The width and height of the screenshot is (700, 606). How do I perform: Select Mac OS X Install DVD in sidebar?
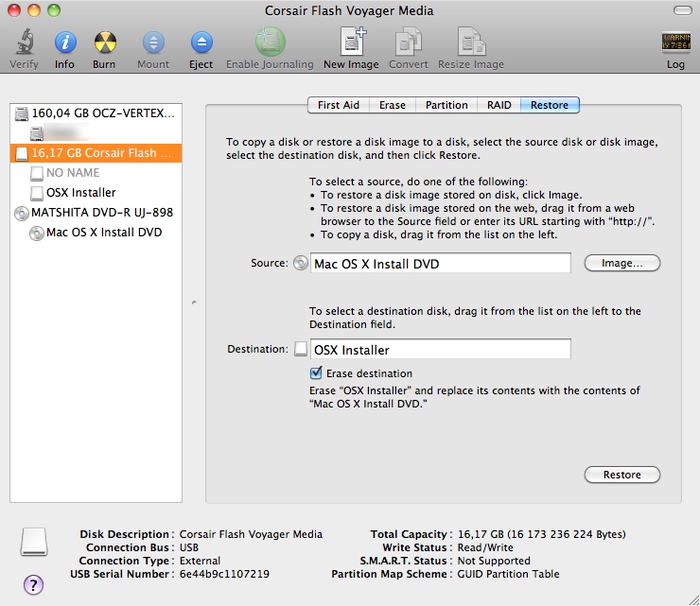tap(96, 233)
